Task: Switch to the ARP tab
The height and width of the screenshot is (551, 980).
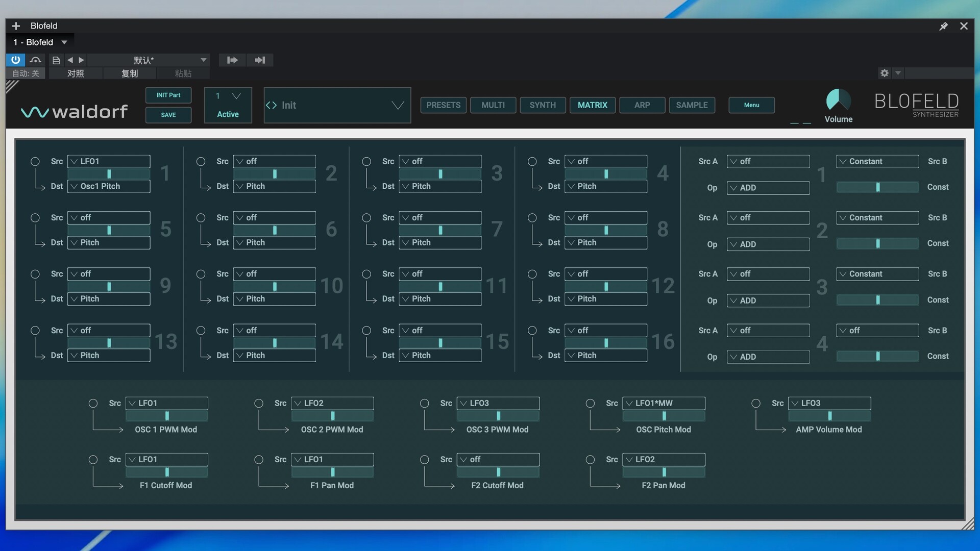Action: [642, 105]
